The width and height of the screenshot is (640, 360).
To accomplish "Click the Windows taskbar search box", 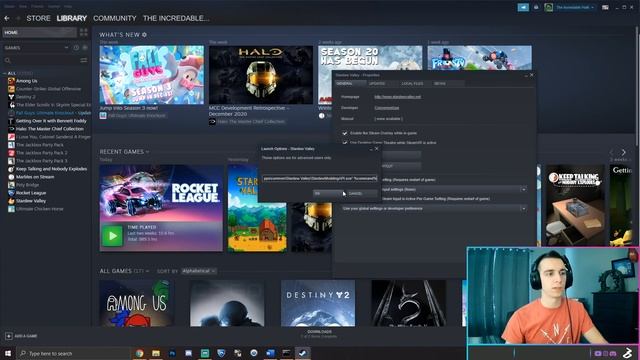I will point(73,353).
